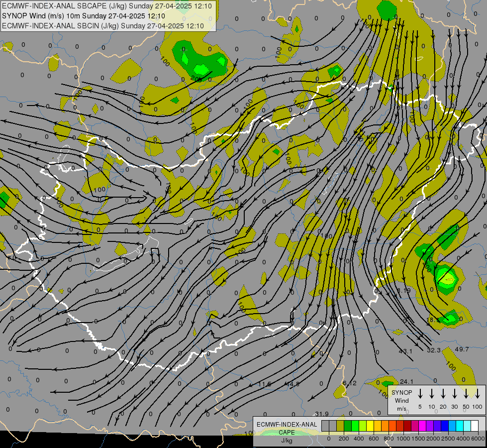This screenshot has width=487, height=448.
Task: Select the orange-red swatch right of 800 tick
Action: [x=392, y=426]
